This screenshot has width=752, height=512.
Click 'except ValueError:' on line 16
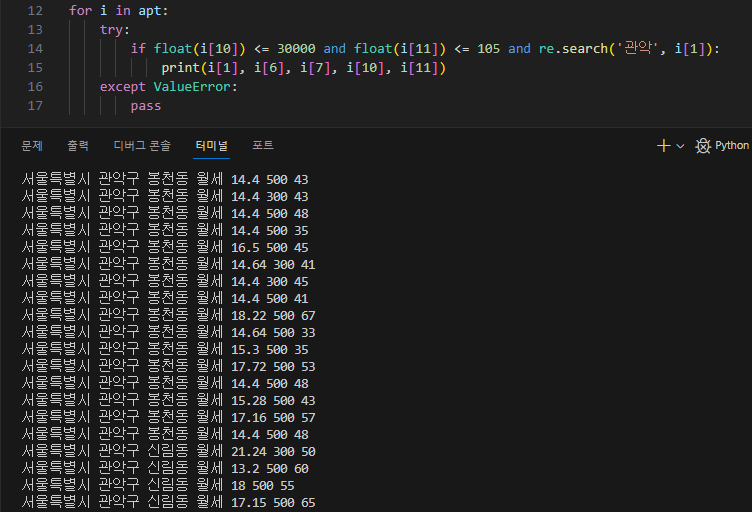click(168, 87)
